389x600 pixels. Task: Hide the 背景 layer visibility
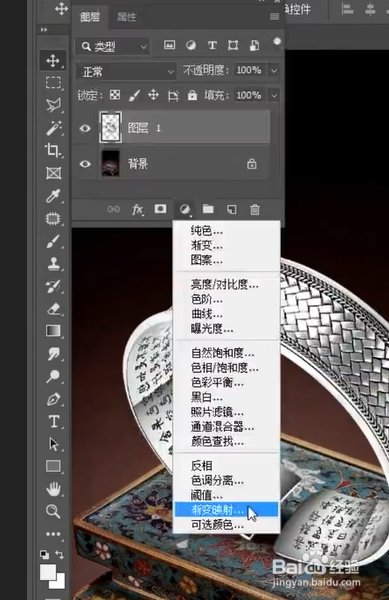(85, 164)
